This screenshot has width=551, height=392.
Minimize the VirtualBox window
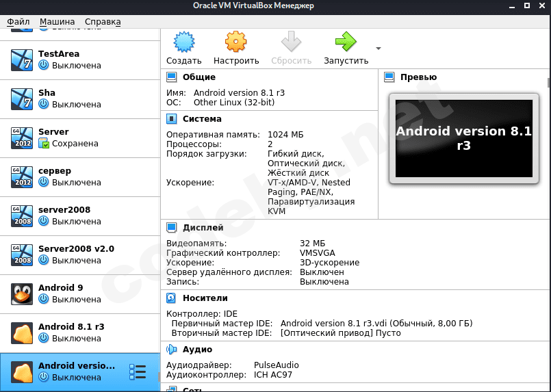512,5
